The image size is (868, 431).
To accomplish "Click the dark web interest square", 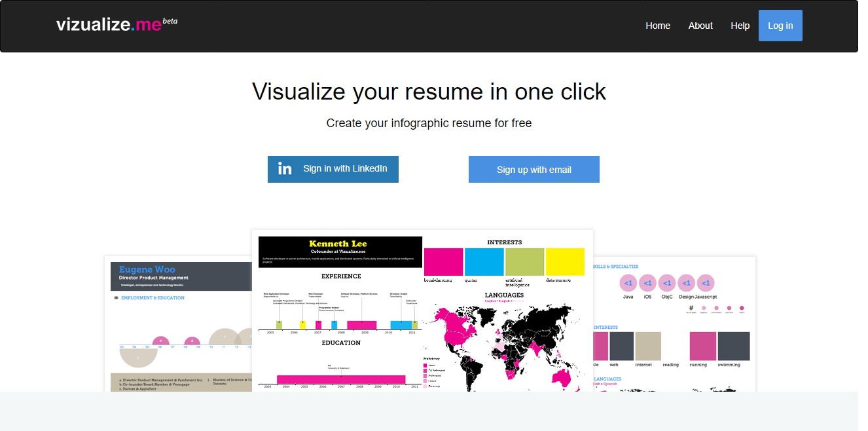I will tap(622, 346).
